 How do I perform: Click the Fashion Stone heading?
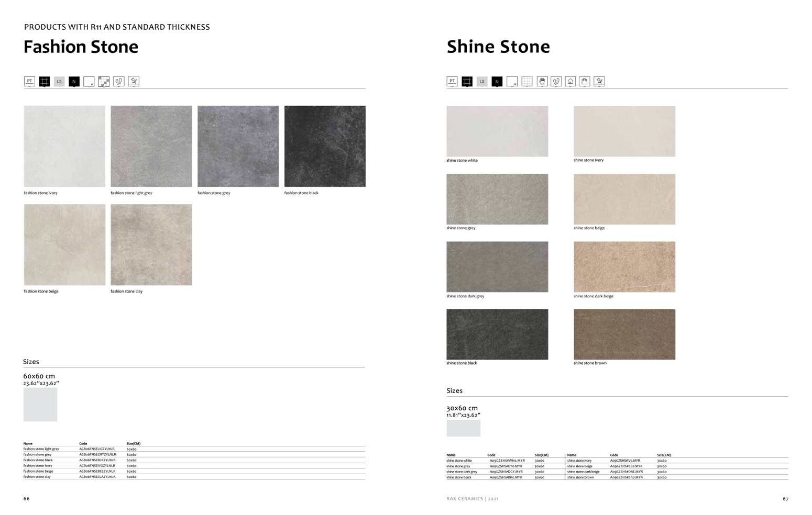81,47
